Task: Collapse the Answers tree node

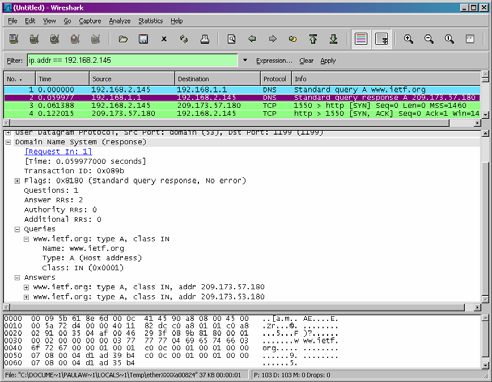Action: point(17,278)
